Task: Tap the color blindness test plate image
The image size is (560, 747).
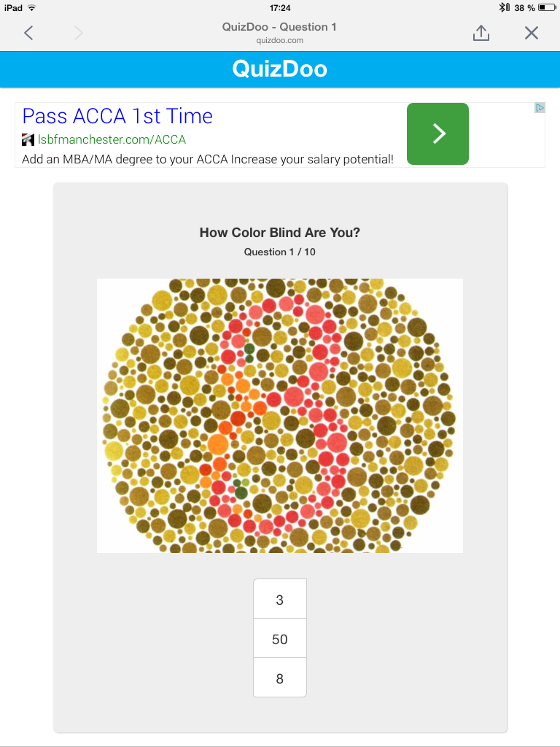Action: pyautogui.click(x=280, y=415)
